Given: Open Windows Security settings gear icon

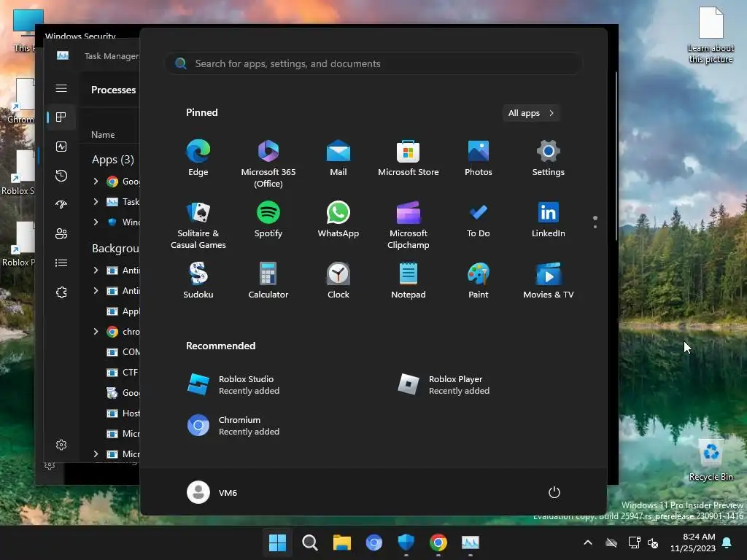Looking at the screenshot, I should [50, 464].
